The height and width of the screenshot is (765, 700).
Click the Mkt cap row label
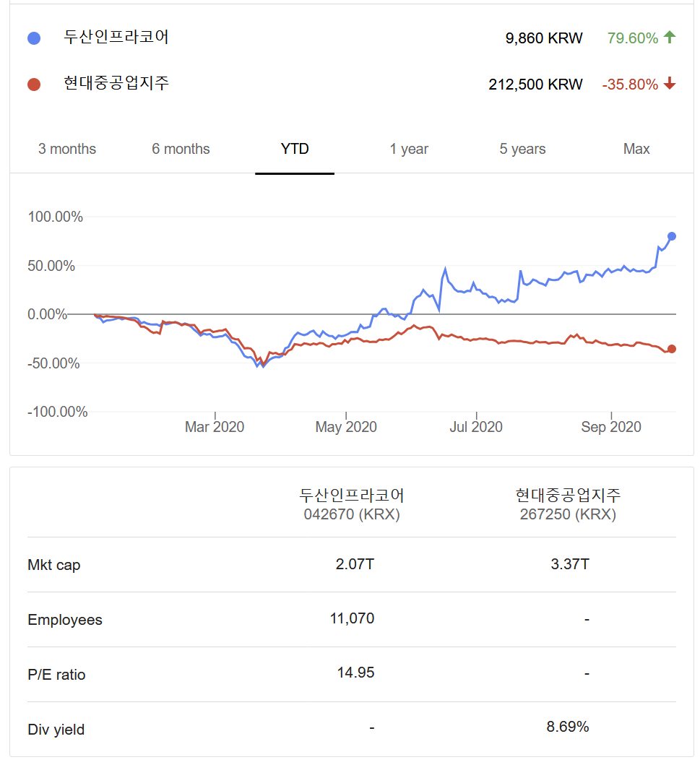coord(54,565)
